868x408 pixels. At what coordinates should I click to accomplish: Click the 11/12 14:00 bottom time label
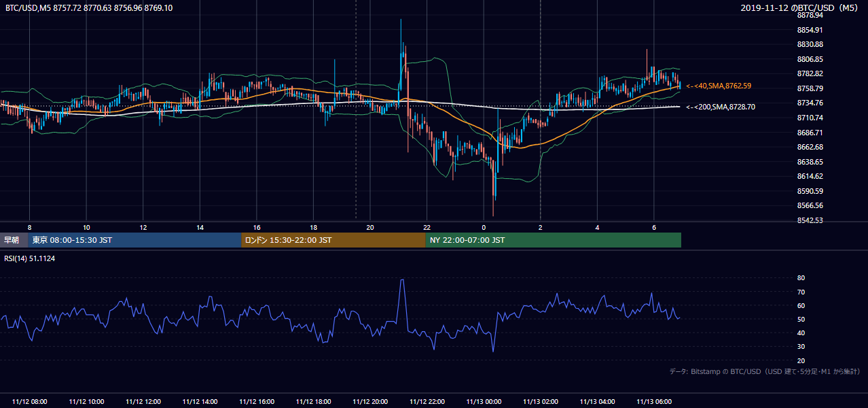(x=200, y=402)
